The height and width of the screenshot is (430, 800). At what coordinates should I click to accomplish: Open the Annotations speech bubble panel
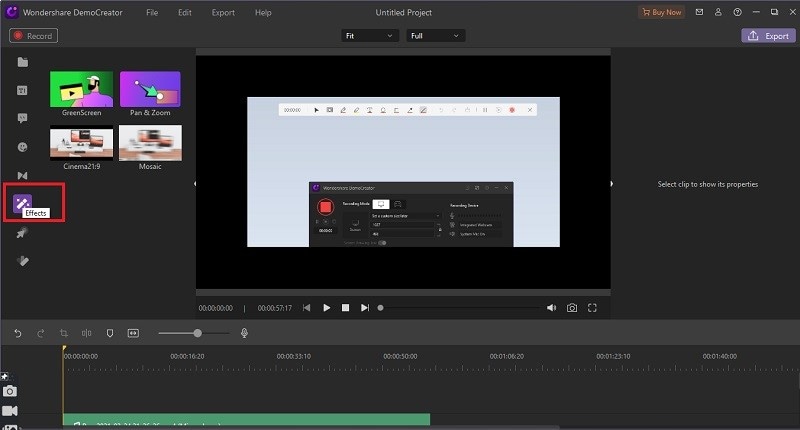click(x=22, y=118)
